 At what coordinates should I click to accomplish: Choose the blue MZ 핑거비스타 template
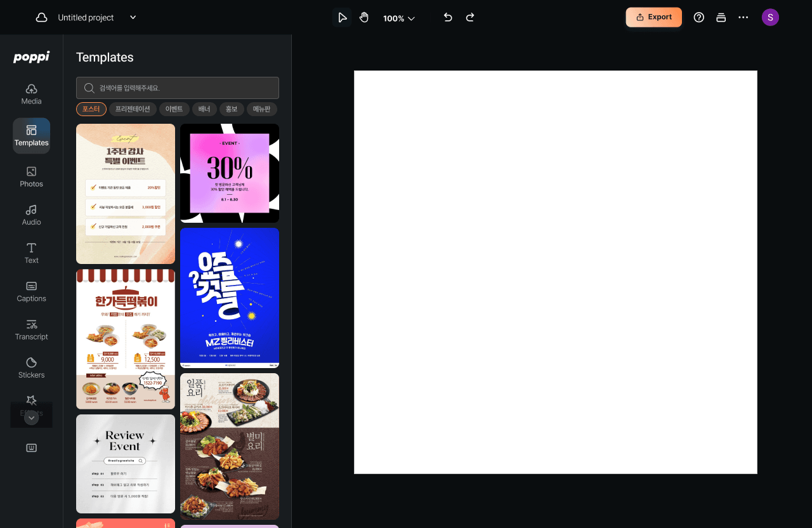[x=230, y=298]
